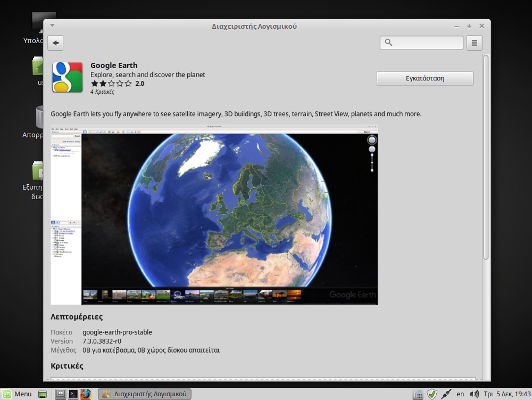Screen dimensions: 532x400
Task: Click the Εγκατάσταση install button
Action: (425, 78)
